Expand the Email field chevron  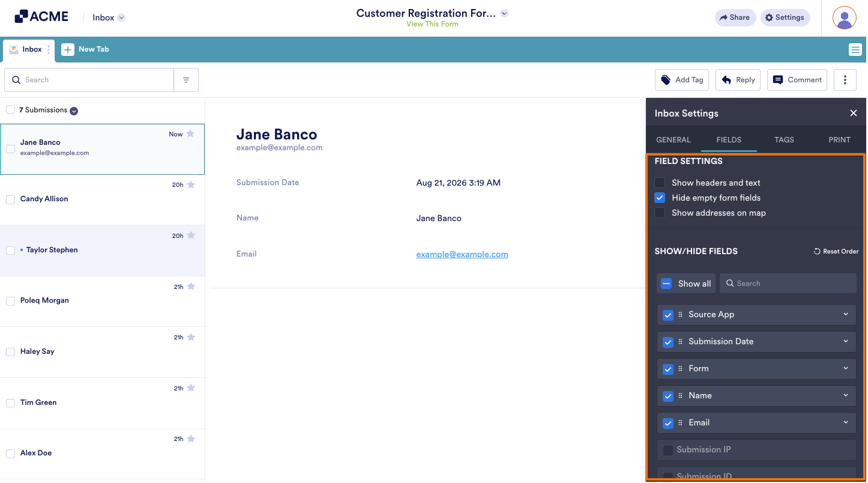tap(846, 422)
